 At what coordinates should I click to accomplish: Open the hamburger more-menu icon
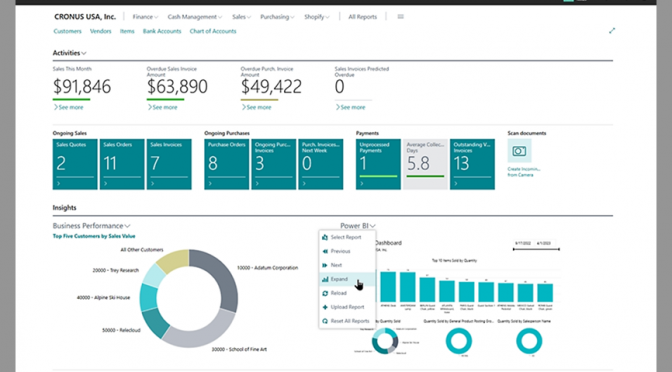click(400, 17)
